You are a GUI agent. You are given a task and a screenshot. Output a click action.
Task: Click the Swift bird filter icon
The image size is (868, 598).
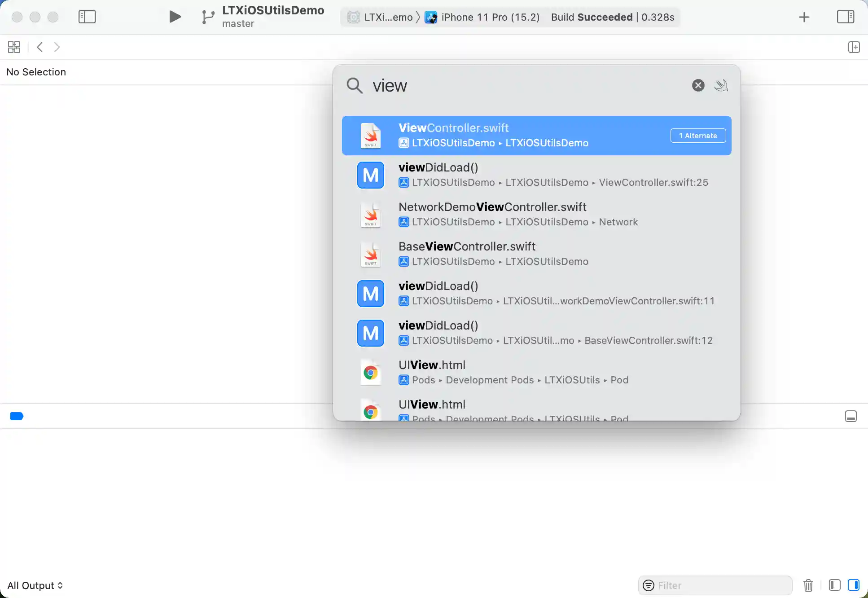coord(721,85)
